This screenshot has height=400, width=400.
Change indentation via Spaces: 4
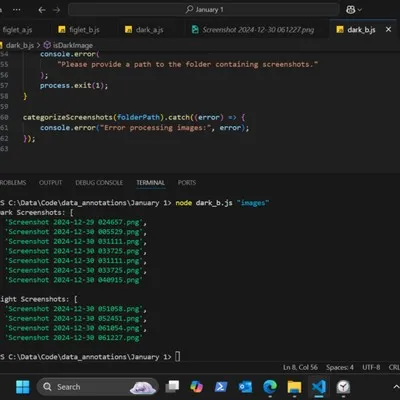340,367
